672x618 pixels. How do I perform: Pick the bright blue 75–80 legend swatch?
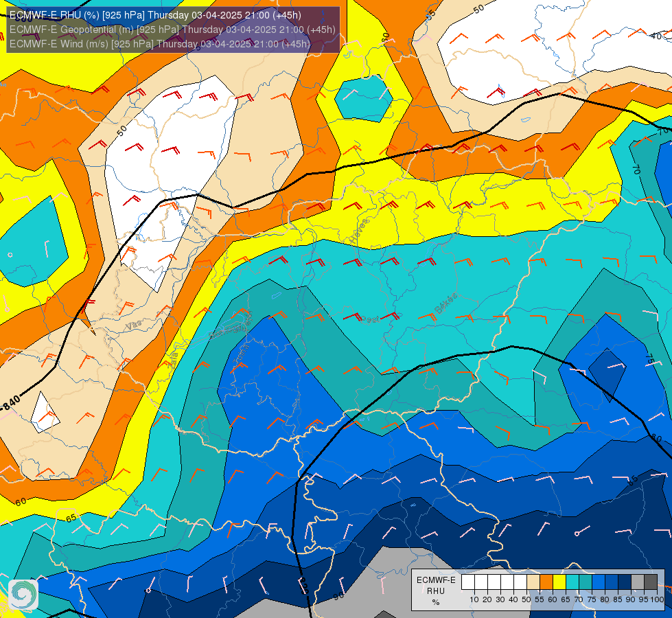point(599,582)
